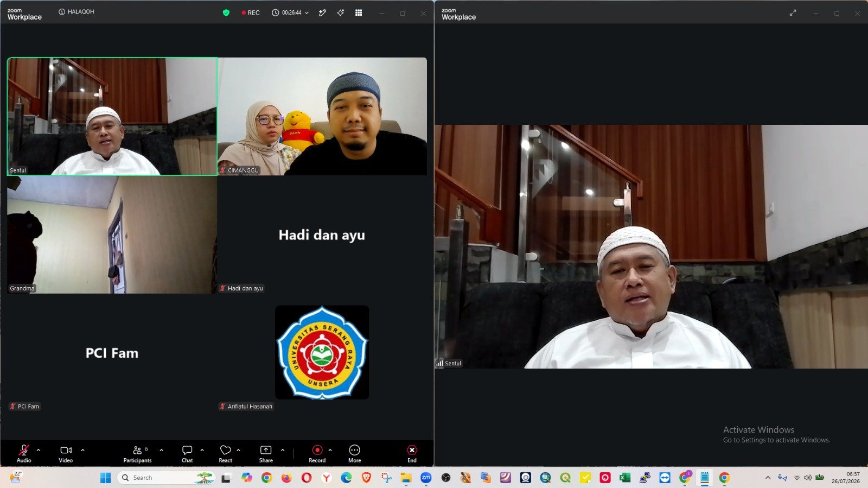The width and height of the screenshot is (868, 488).
Task: Expand the Participants options arrow
Action: (x=161, y=450)
